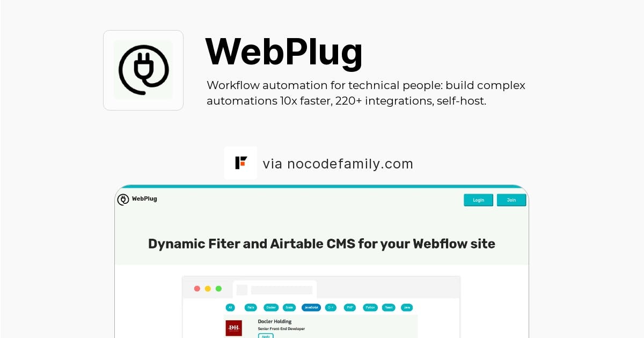Click the Docler Holding DH company logo
Viewport: 644px width, 338px height.
234,328
